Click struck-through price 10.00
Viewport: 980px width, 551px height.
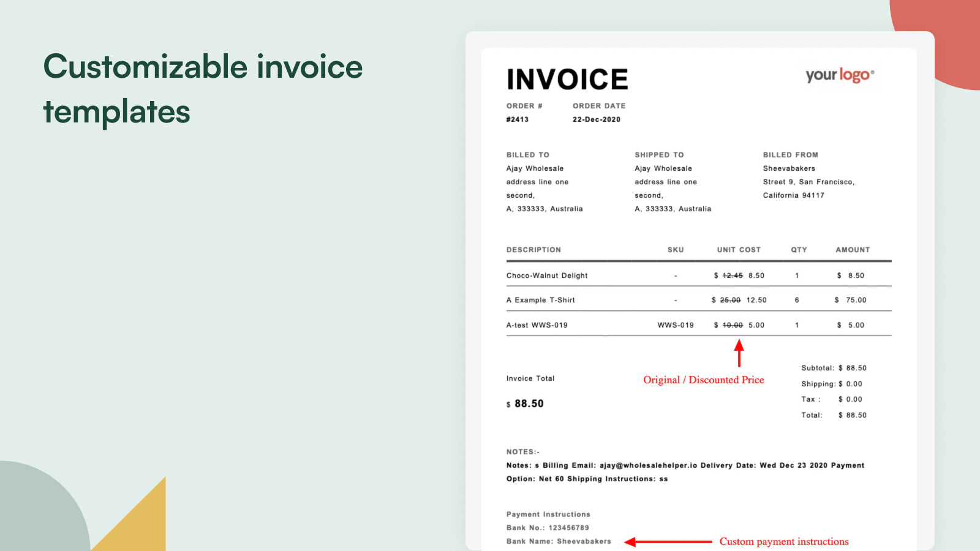[x=733, y=325]
